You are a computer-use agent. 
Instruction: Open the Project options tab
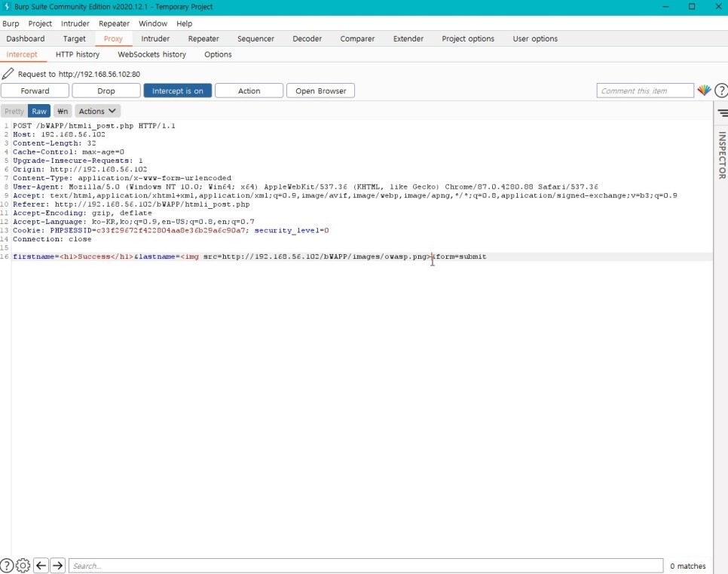coord(468,38)
